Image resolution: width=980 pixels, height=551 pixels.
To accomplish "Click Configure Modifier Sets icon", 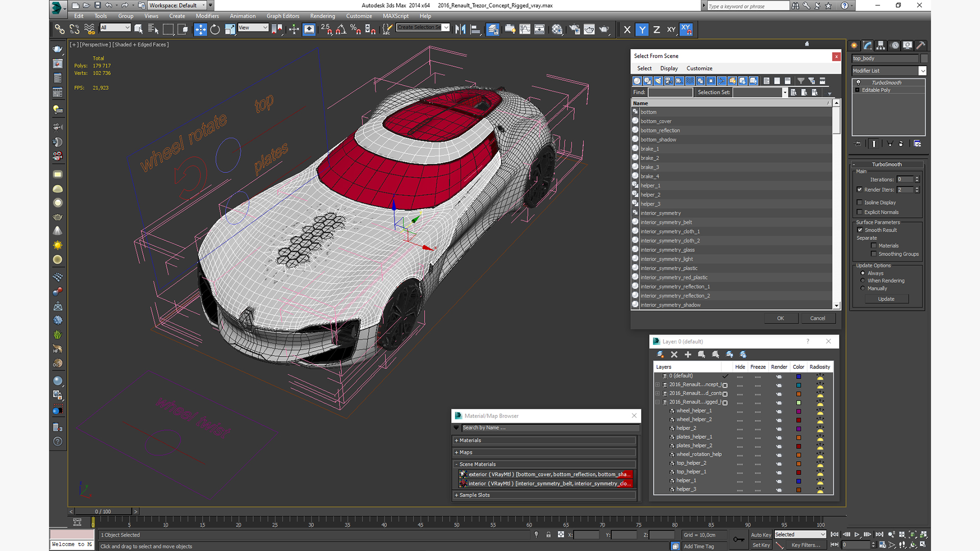I will coord(917,144).
